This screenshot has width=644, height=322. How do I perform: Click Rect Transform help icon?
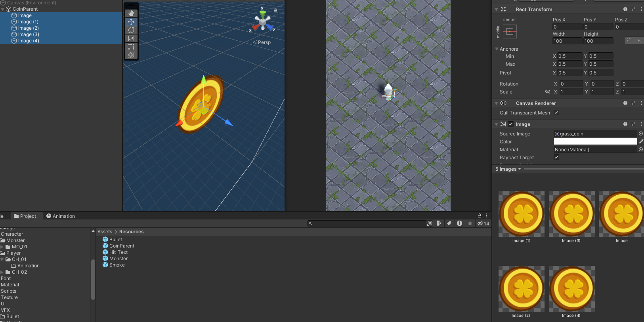(x=625, y=9)
